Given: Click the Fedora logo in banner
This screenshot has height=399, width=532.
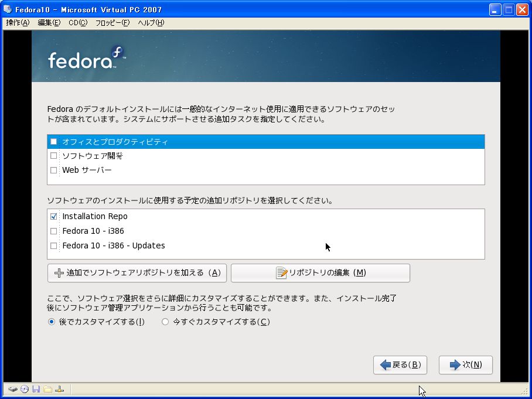Looking at the screenshot, I should (x=87, y=57).
